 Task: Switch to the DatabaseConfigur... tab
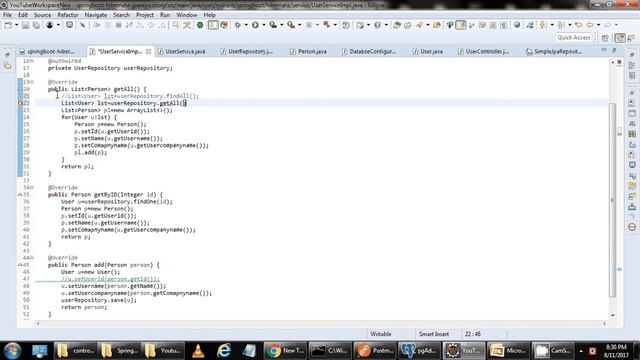point(369,51)
